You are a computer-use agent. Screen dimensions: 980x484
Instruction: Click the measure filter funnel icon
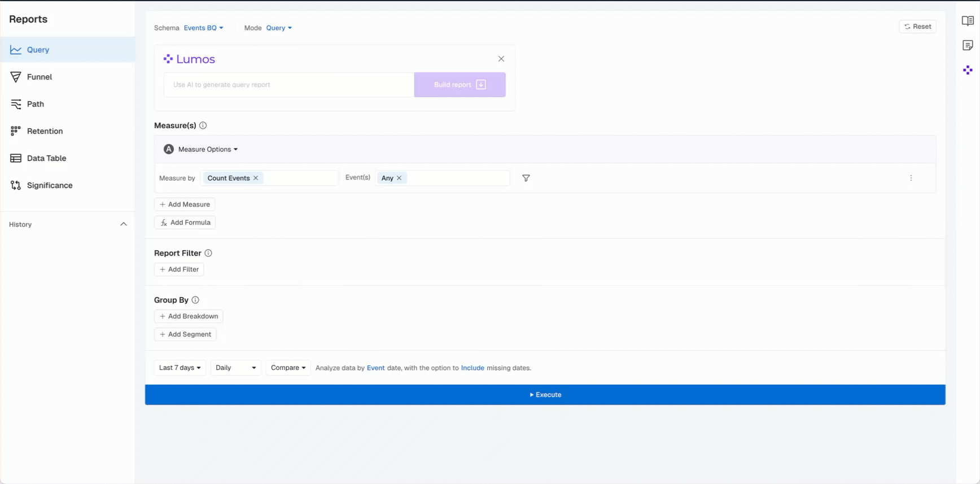click(x=526, y=178)
